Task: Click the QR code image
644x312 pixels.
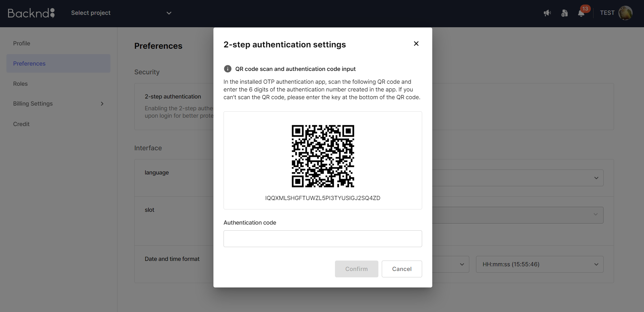Action: pyautogui.click(x=323, y=156)
